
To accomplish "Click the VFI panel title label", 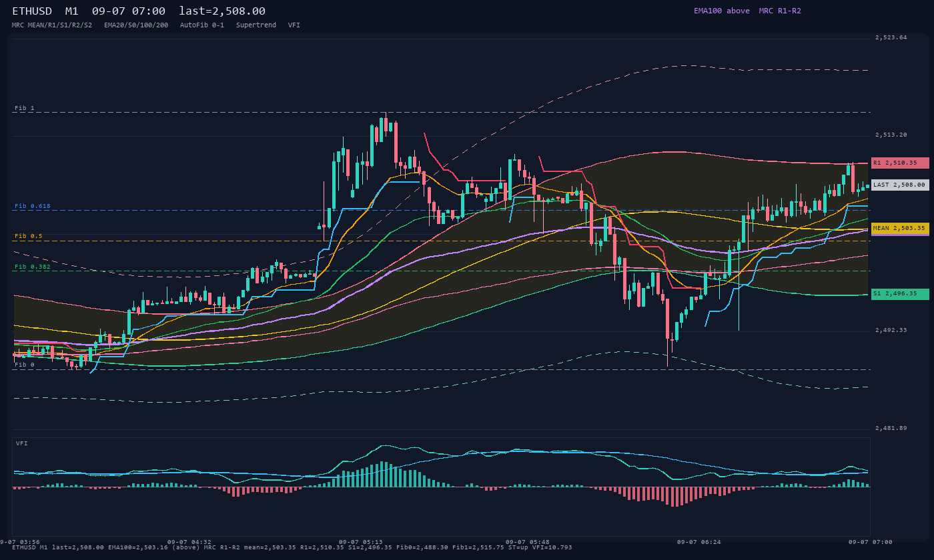I will pos(22,443).
